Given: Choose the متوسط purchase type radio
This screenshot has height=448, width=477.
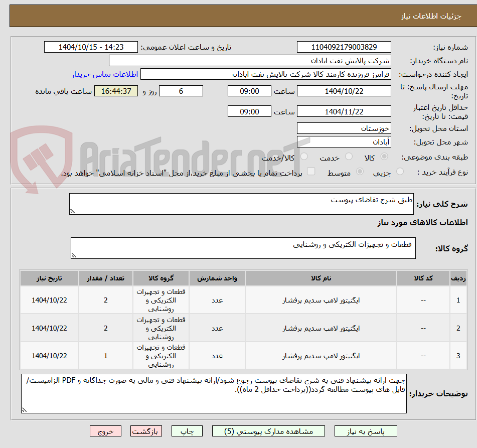Looking at the screenshot, I should (x=360, y=172).
